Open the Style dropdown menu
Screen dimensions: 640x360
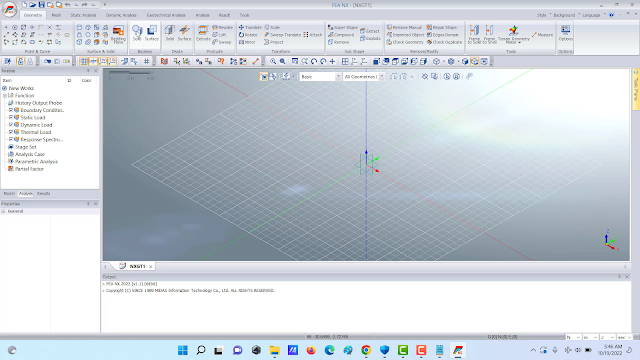pos(543,15)
